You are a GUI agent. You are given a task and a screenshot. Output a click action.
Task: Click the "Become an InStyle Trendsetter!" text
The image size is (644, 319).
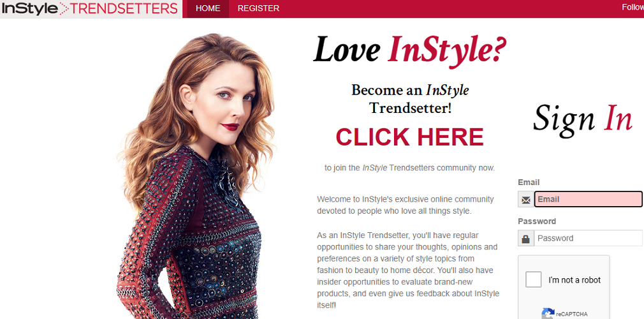pos(410,100)
